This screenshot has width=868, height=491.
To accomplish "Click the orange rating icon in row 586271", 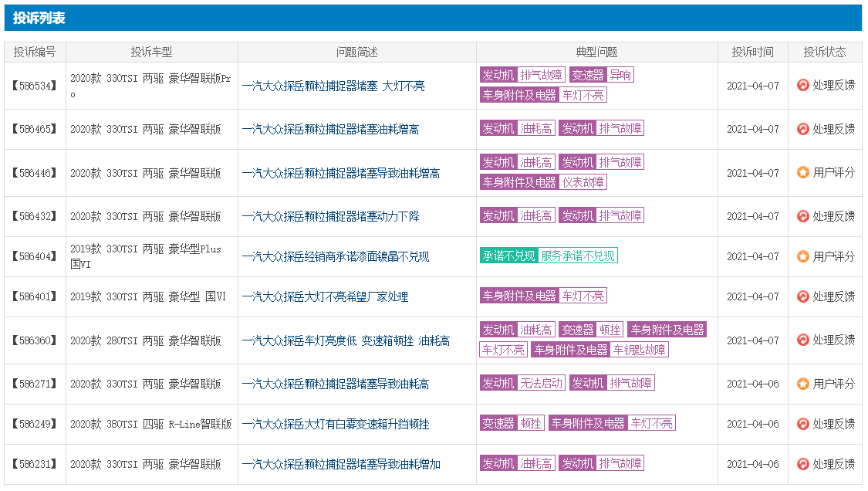I will 802,384.
